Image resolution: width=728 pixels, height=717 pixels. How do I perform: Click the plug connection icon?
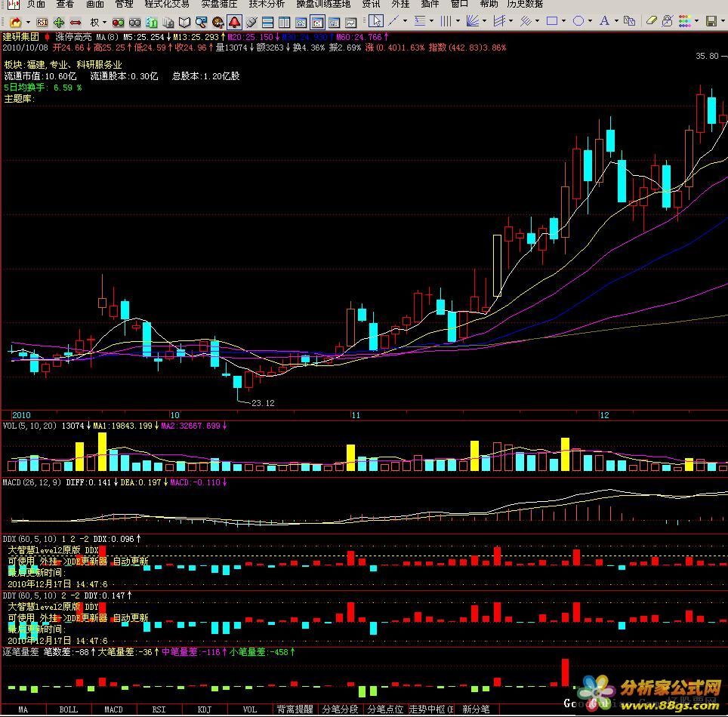coord(251,23)
